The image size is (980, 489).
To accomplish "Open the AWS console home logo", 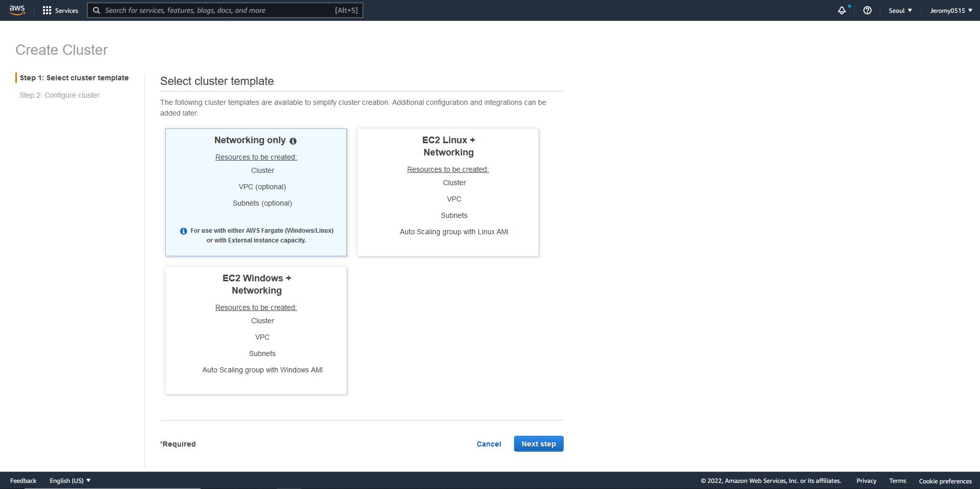I will tap(17, 10).
